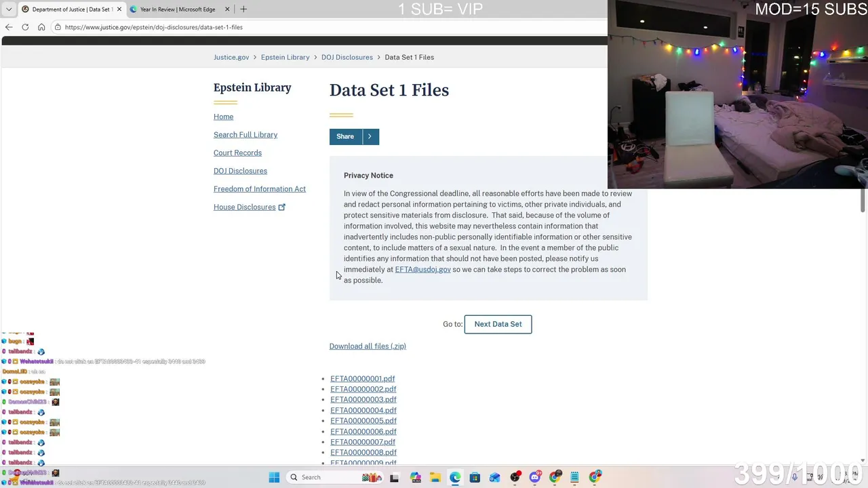
Task: Click the page vertical scrollbar thumb
Action: pyautogui.click(x=863, y=201)
